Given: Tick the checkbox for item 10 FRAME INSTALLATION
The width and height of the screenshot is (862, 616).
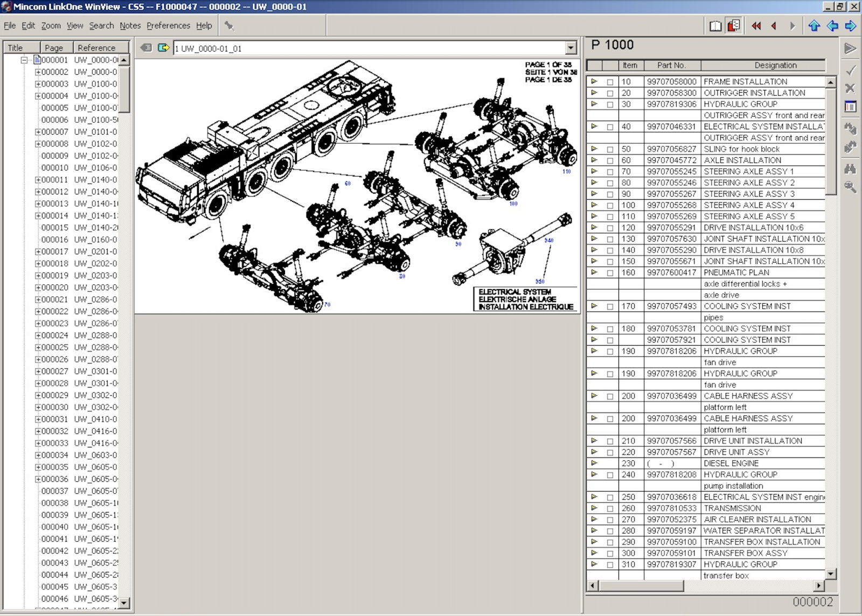Looking at the screenshot, I should click(610, 82).
